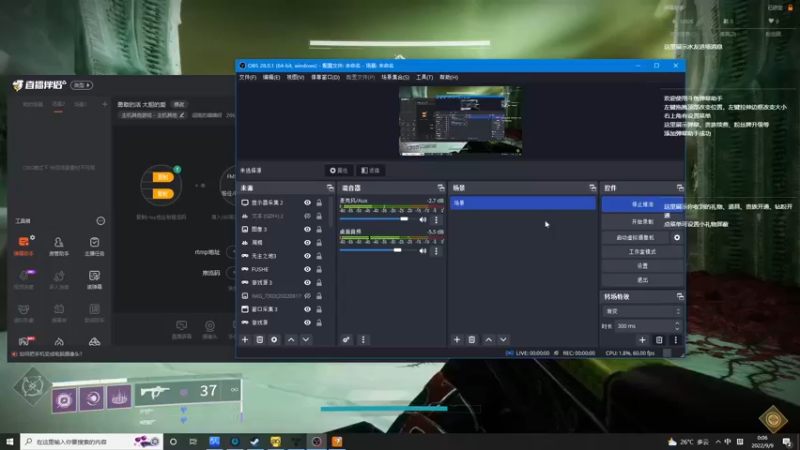The height and width of the screenshot is (450, 800).
Task: Open the orange 弹幕助手 tool in 直播伴侣
Action: click(x=23, y=246)
